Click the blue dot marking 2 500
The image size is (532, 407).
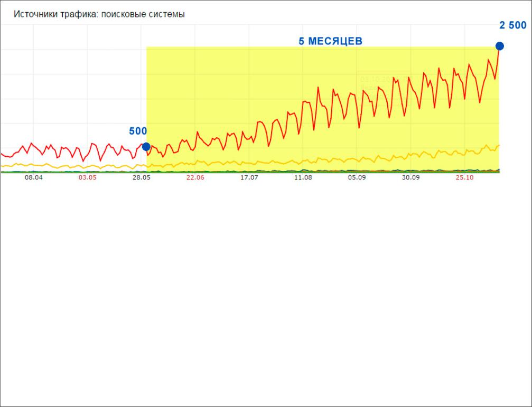tap(499, 46)
